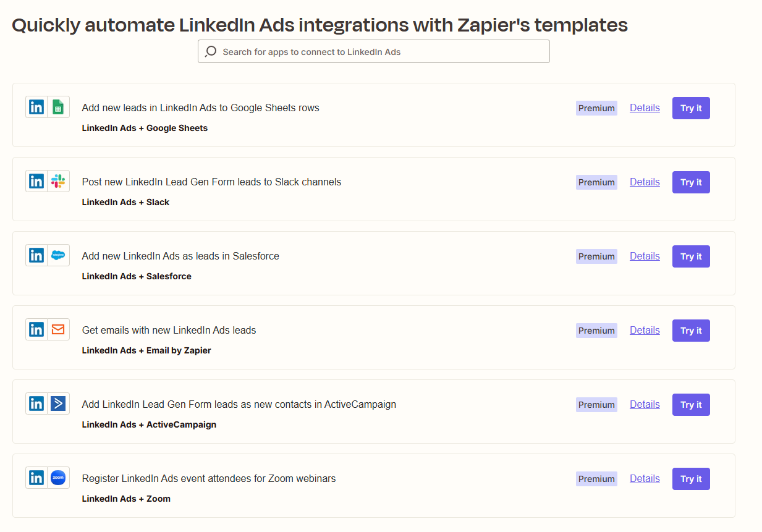Click the round blue Zoom icon
The image size is (762, 532).
[x=58, y=478]
